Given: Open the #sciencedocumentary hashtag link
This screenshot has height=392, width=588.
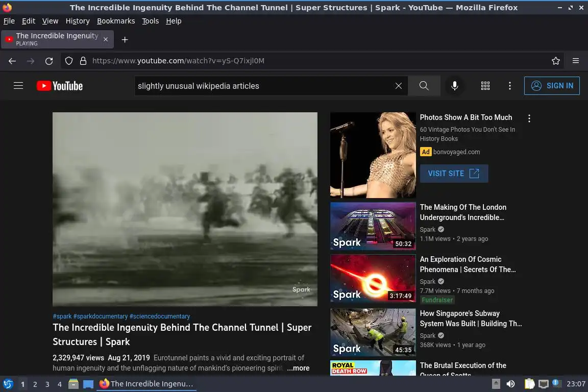Looking at the screenshot, I should (x=160, y=316).
